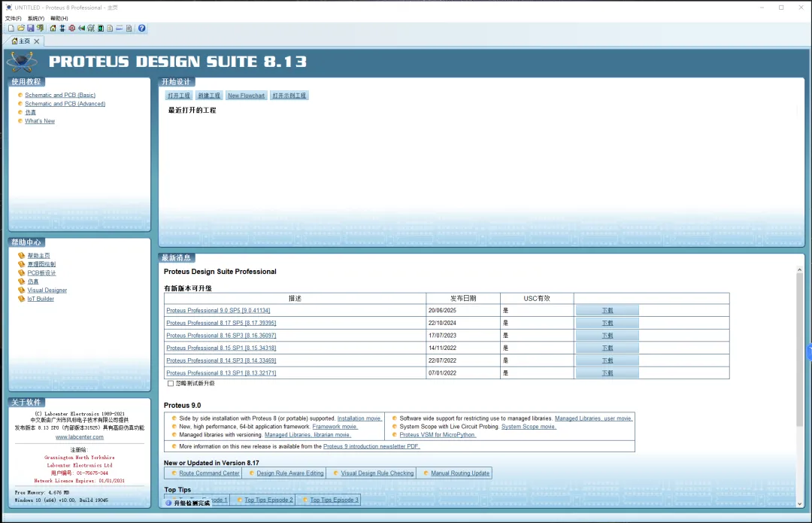Open Managed Libraries, librarian movie link
Viewport: 812px width, 523px height.
click(x=308, y=435)
